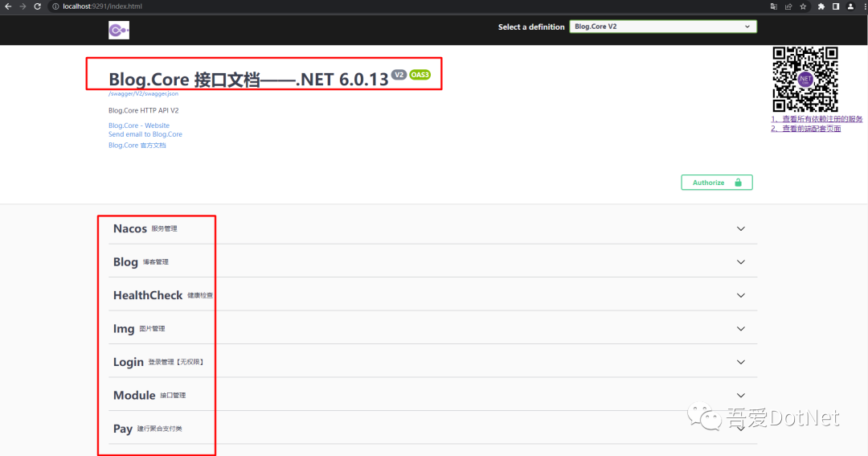Click the Blog tag title
This screenshot has width=868, height=456.
[x=125, y=262]
